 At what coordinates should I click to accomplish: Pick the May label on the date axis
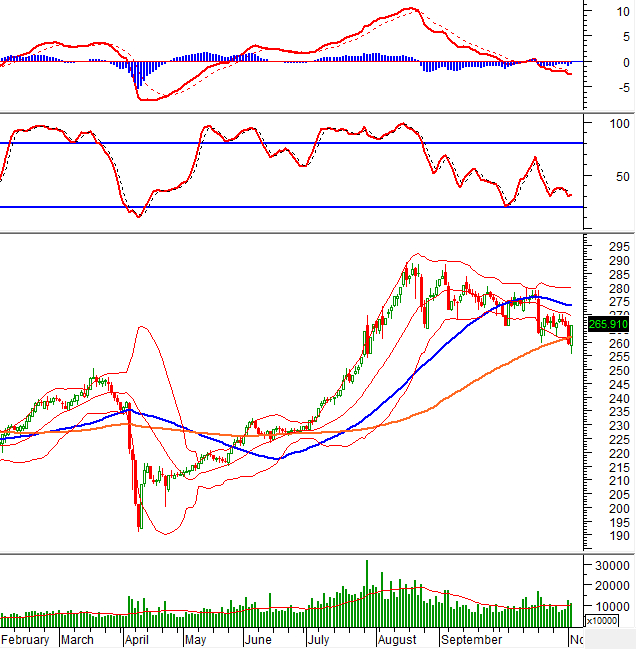(x=195, y=639)
